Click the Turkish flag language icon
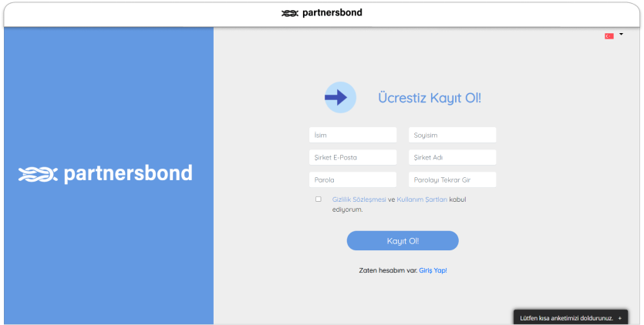 609,36
